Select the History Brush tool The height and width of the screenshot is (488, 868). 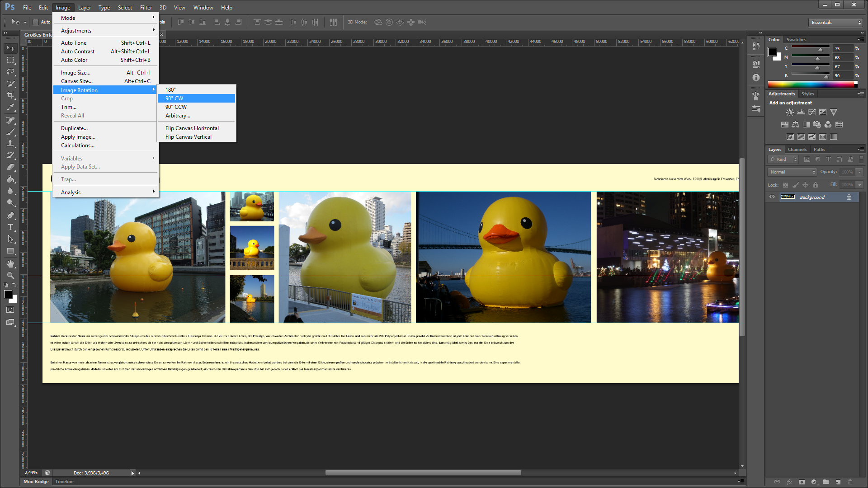(10, 155)
